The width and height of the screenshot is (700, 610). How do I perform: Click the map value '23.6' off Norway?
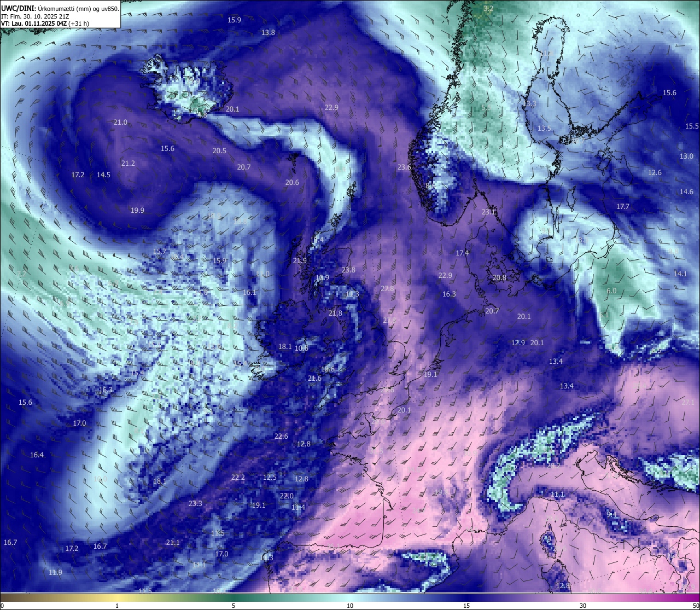tap(404, 167)
